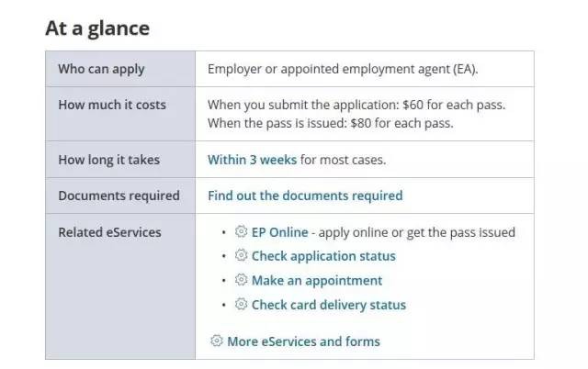Click the How long it takes row label
588x369 pixels.
coord(108,160)
